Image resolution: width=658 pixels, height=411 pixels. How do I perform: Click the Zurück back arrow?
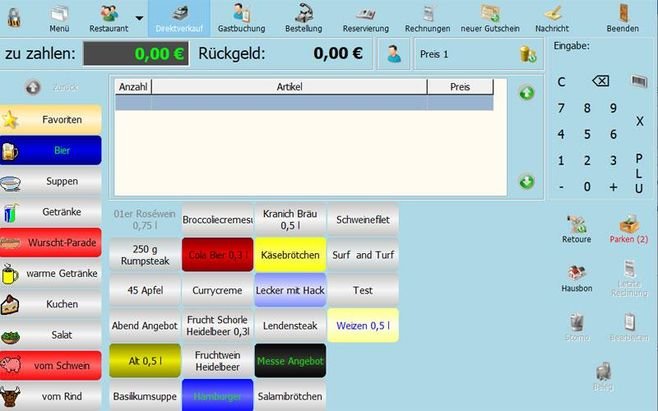coord(33,87)
